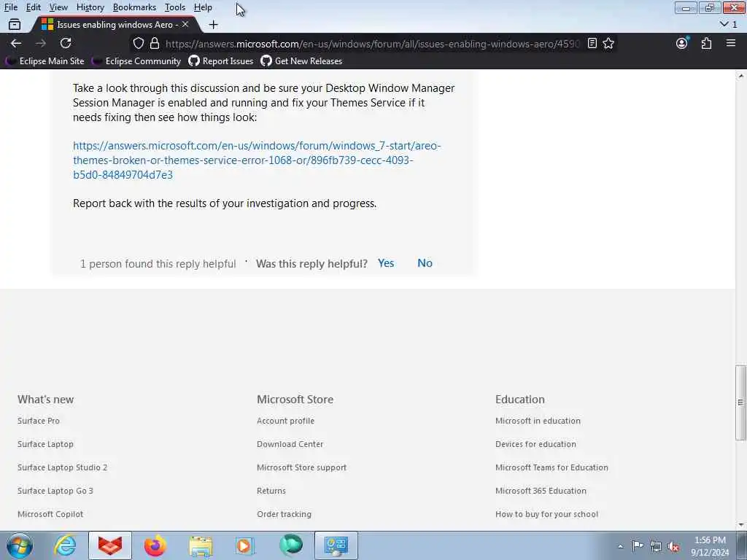747x560 pixels.
Task: Reload the current page
Action: pos(66,43)
